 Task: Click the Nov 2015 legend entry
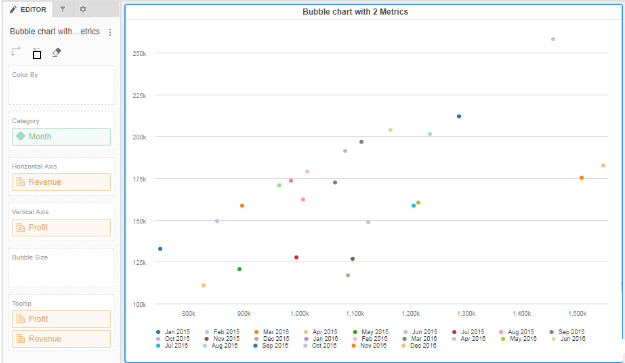pyautogui.click(x=222, y=339)
